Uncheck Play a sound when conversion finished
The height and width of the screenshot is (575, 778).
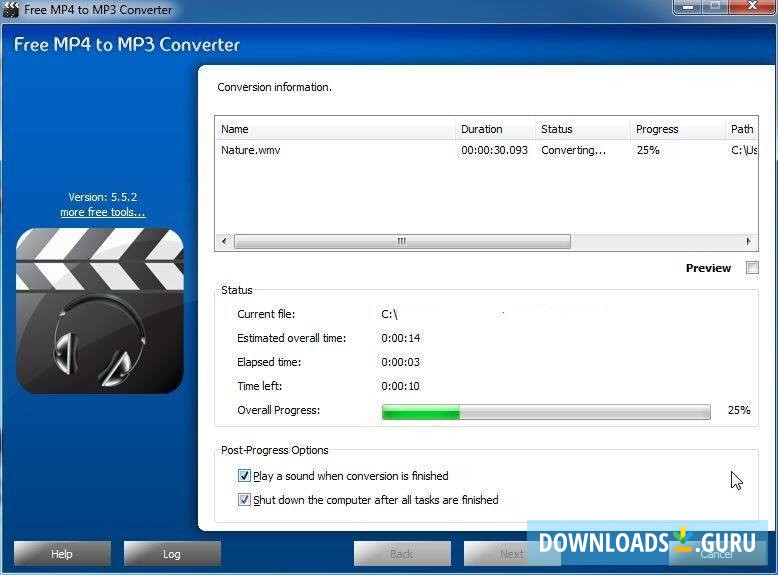point(244,476)
